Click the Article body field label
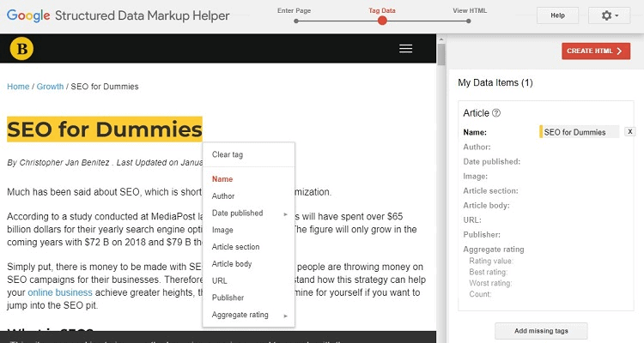Image resolution: width=644 pixels, height=343 pixels. [x=486, y=206]
